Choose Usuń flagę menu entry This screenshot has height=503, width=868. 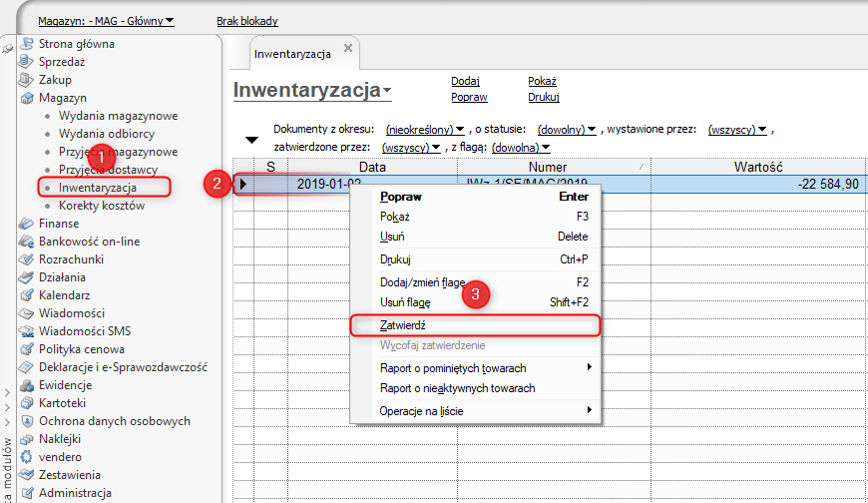click(x=476, y=302)
